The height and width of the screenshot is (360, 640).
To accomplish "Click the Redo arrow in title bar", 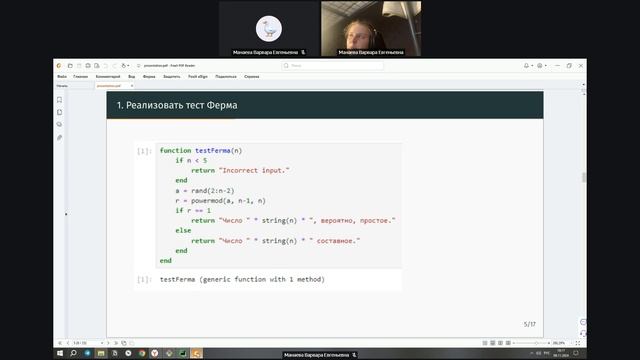I will tap(114, 66).
